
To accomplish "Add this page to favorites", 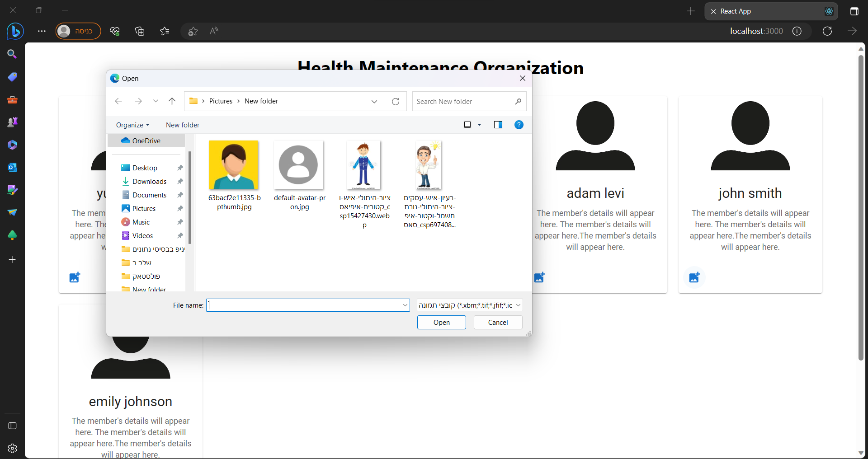I will tap(193, 31).
